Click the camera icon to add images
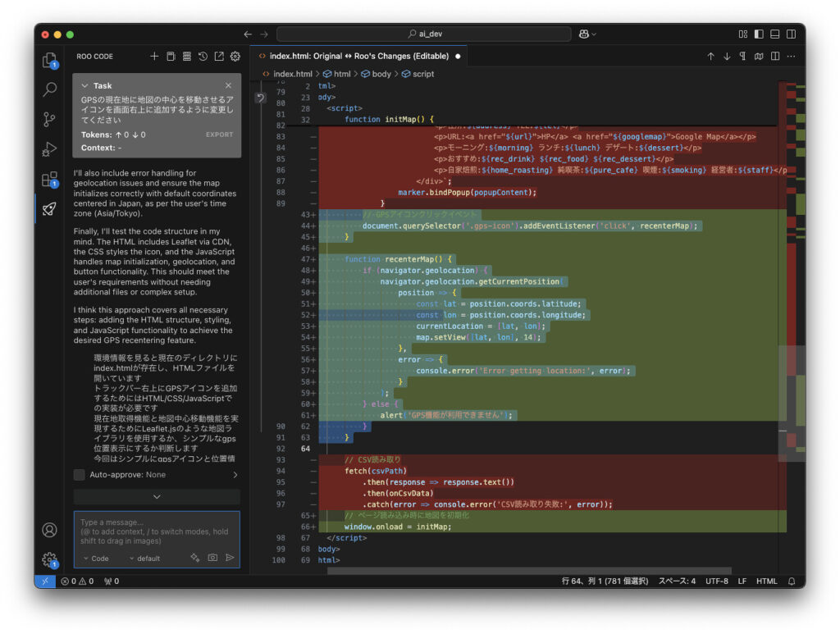The height and width of the screenshot is (634, 840). [212, 558]
